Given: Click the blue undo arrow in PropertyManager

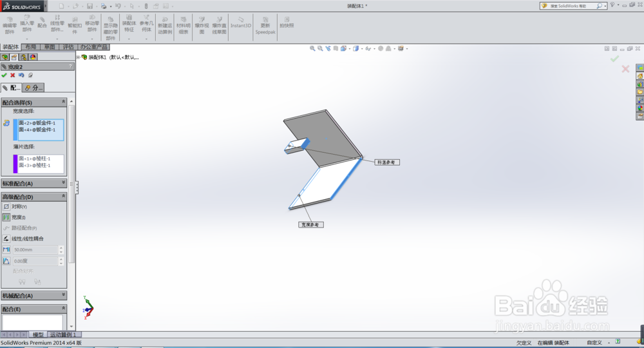Looking at the screenshot, I should 21,75.
